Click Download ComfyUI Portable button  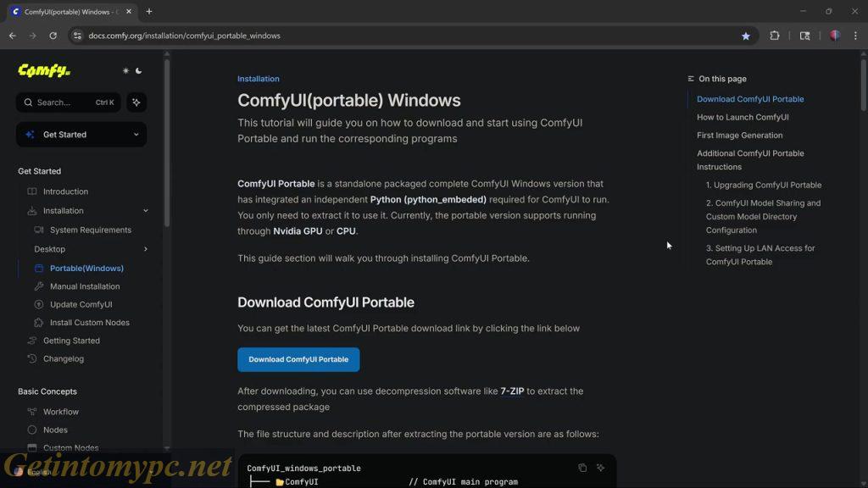pos(298,359)
